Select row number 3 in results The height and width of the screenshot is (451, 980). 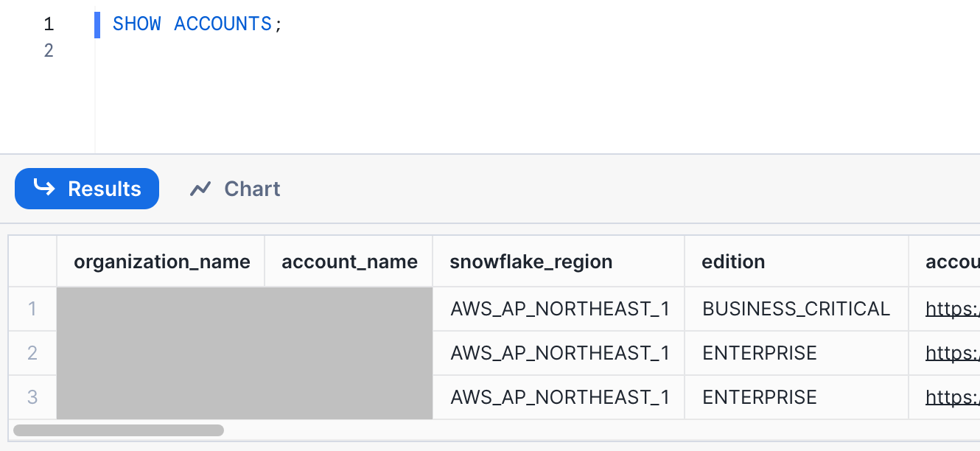click(x=32, y=397)
